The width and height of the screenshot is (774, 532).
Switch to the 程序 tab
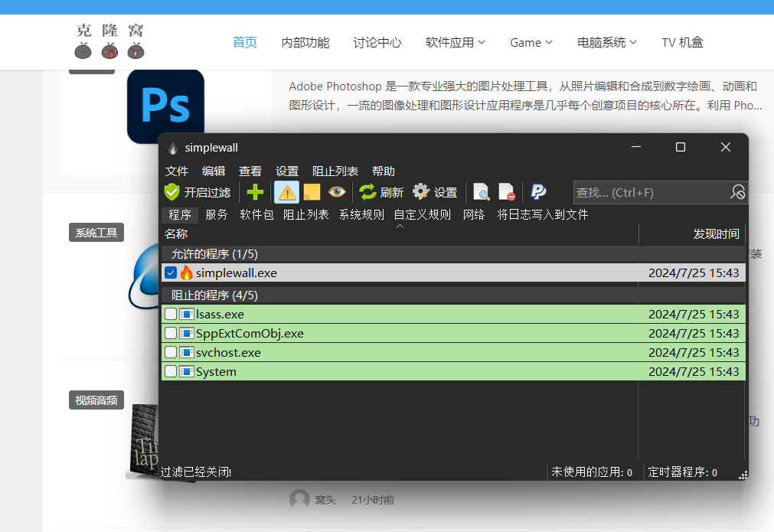coord(180,214)
